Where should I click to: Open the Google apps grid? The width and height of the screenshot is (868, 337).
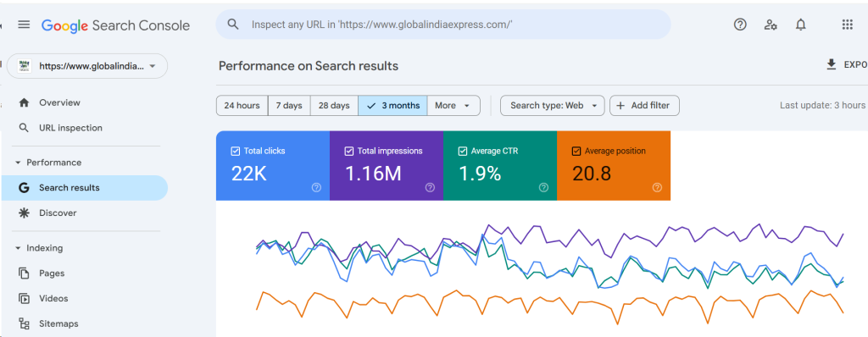(x=847, y=25)
